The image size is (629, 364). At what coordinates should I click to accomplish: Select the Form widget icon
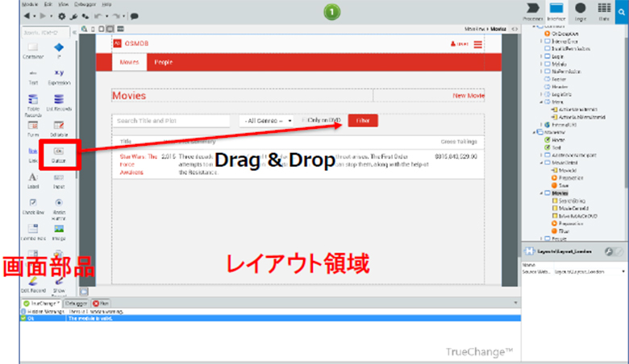[x=33, y=126]
